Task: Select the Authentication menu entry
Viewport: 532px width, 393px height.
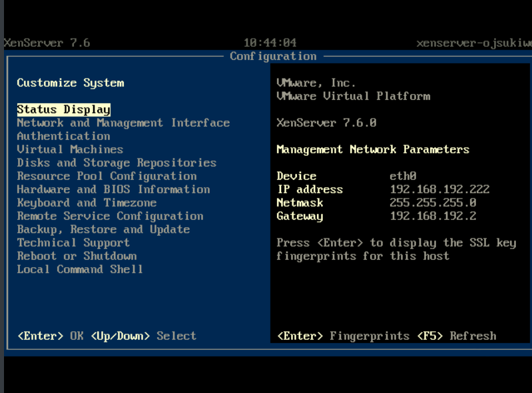Action: [63, 136]
